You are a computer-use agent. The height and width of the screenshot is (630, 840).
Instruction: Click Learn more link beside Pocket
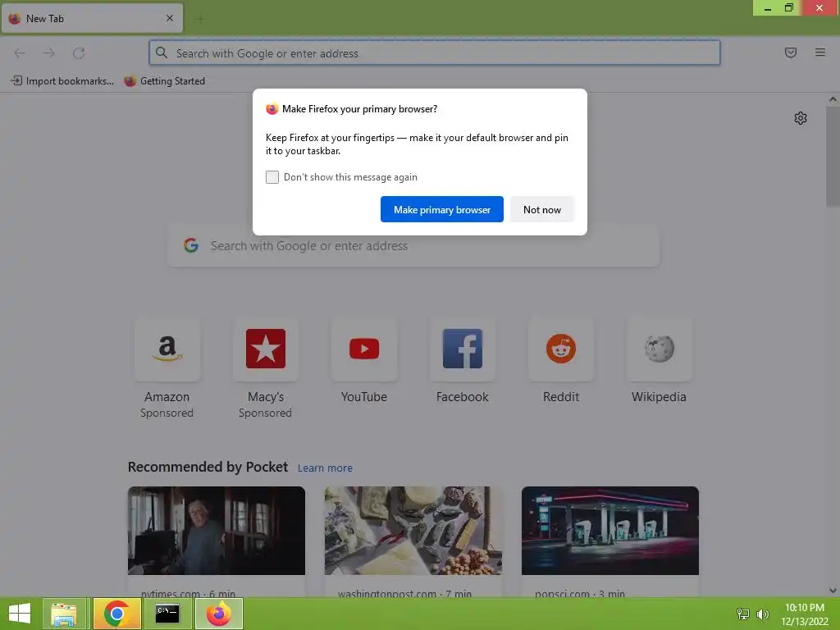(325, 468)
